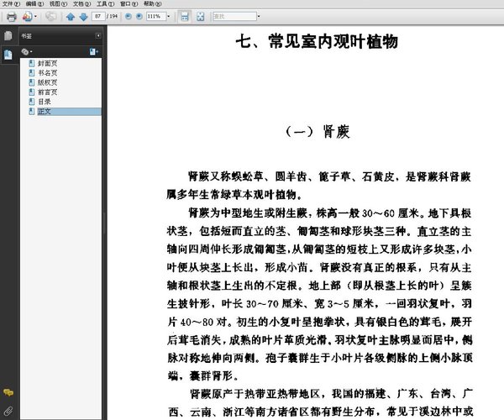Go to previous page with up arrow
The height and width of the screenshot is (420, 504).
tap(71, 17)
